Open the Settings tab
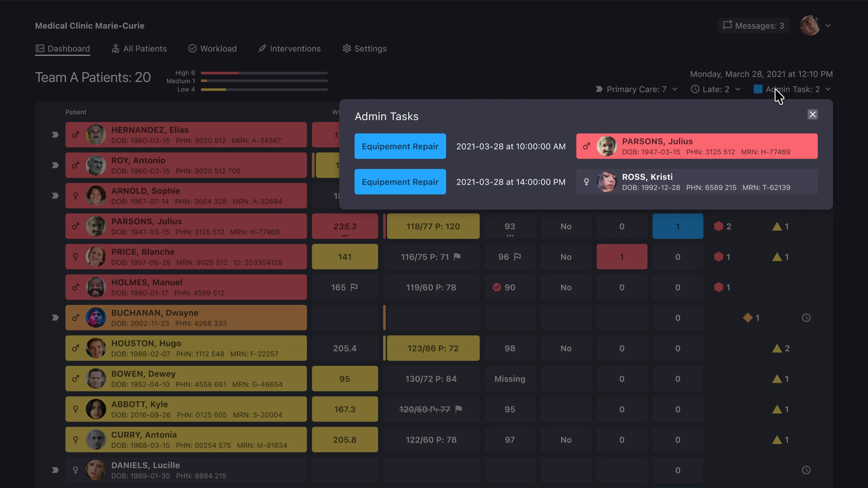 [x=365, y=49]
